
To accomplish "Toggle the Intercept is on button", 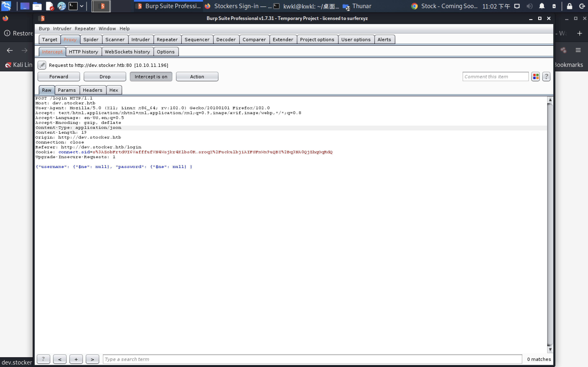I will tap(151, 77).
